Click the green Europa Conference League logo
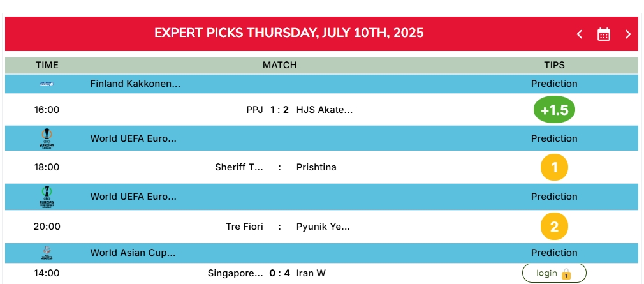 tap(47, 197)
